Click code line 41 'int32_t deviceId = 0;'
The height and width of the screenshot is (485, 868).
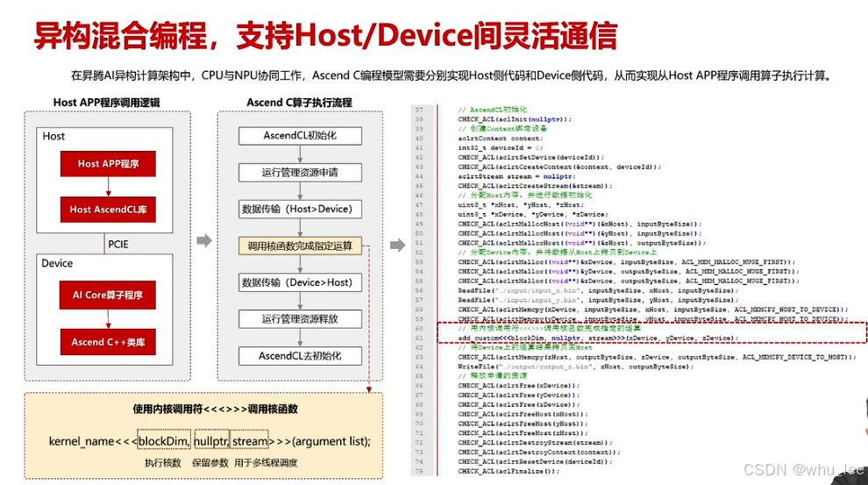pyautogui.click(x=501, y=148)
